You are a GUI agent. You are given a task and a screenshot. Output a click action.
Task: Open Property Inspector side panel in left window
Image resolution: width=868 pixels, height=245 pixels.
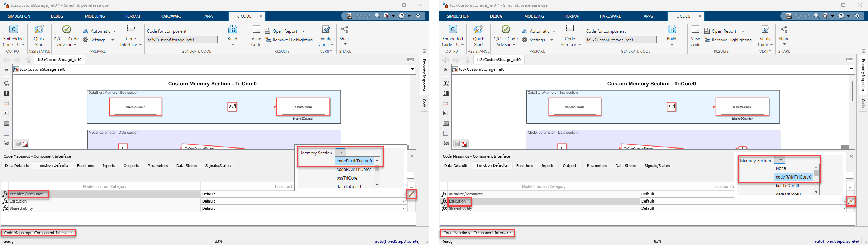tap(424, 75)
